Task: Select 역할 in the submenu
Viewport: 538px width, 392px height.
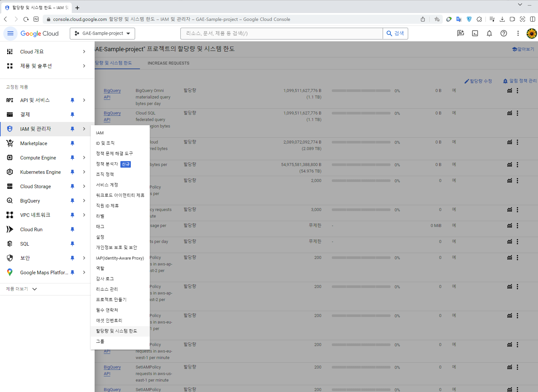Action: pyautogui.click(x=120, y=268)
